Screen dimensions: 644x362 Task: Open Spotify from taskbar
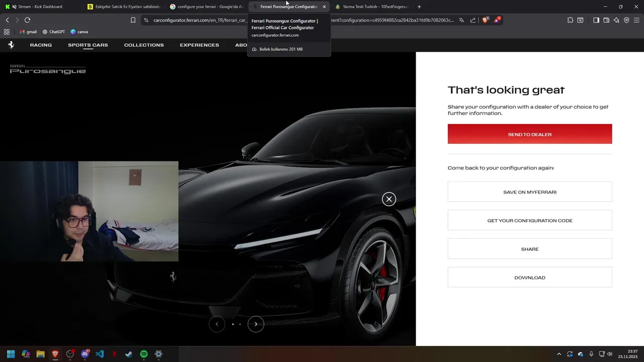(x=144, y=354)
